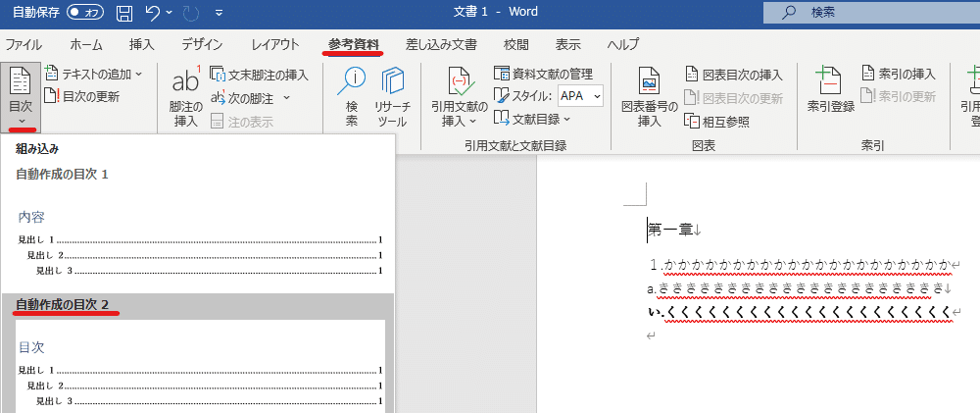Click 次の脚注 button
The width and height of the screenshot is (980, 413).
(x=244, y=98)
